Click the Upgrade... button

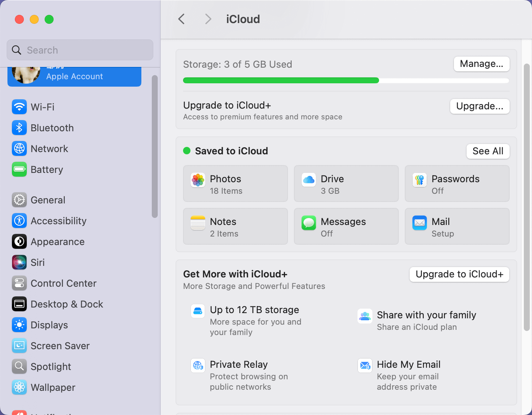[480, 106]
